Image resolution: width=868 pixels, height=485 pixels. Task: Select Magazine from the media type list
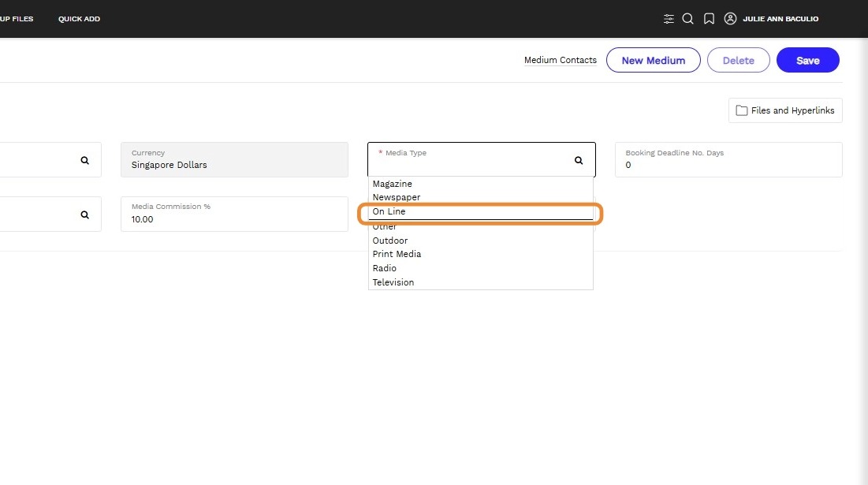[392, 184]
